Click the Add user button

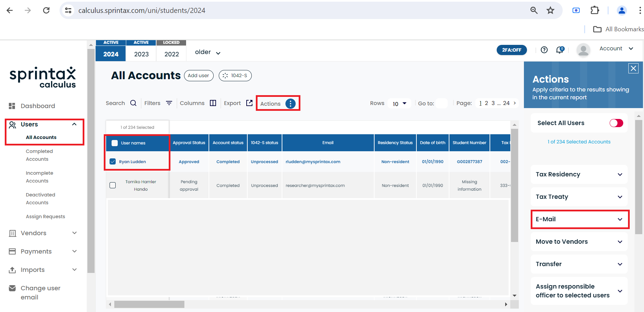[x=199, y=75]
